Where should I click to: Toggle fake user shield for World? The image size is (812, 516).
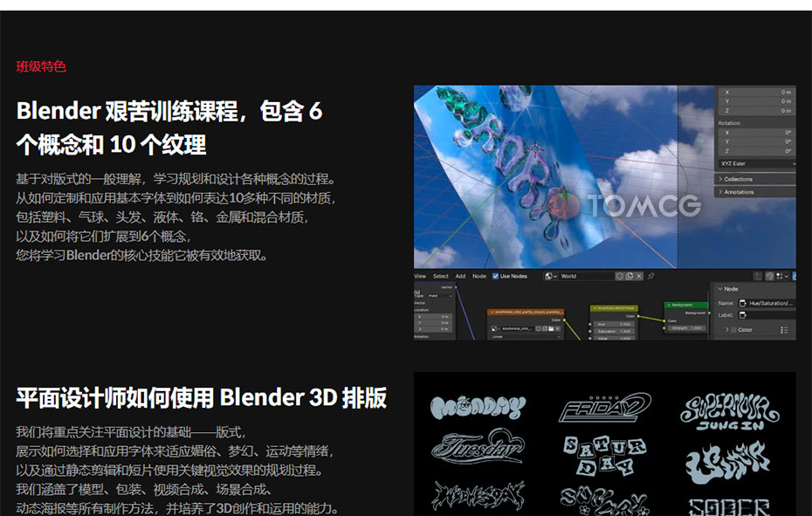coord(619,276)
